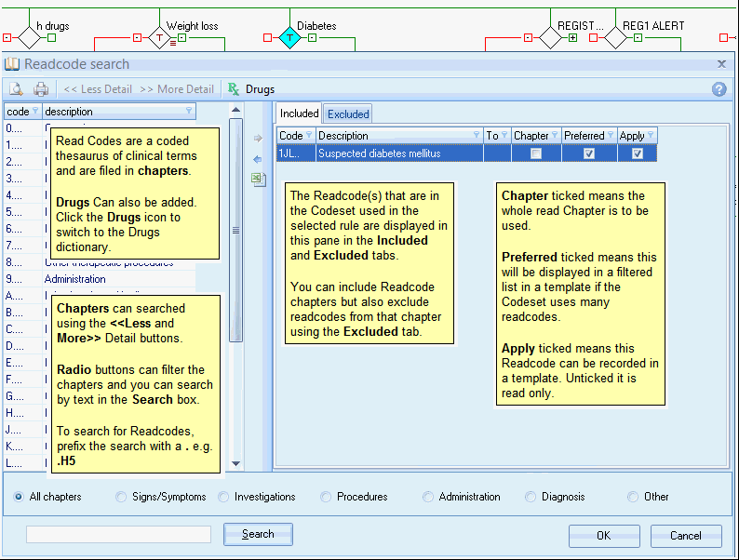
Task: Open the blue help question mark
Action: pyautogui.click(x=719, y=89)
